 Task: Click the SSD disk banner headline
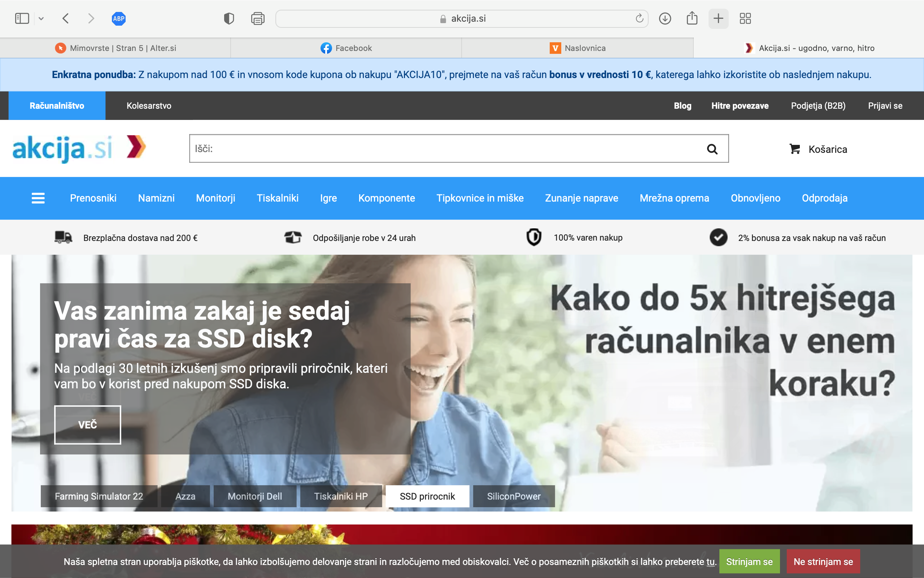pos(202,324)
